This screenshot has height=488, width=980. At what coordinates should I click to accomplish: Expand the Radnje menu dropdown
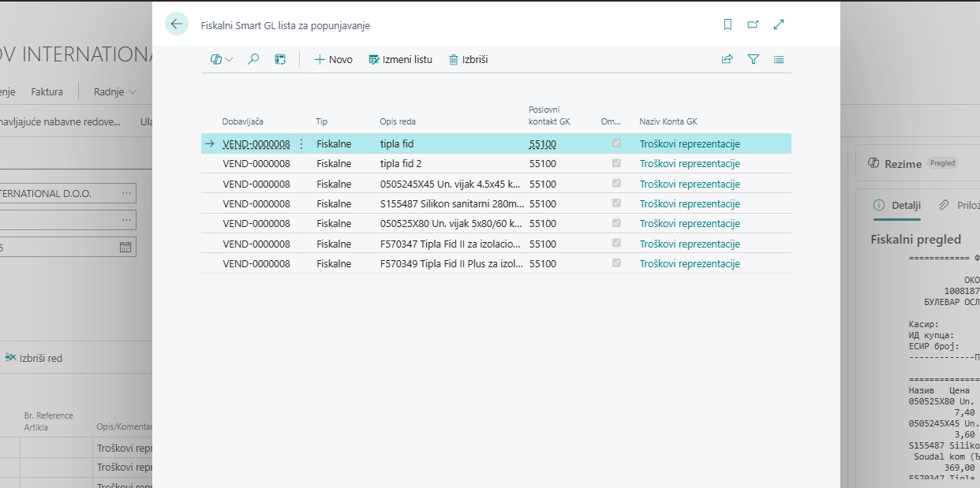115,91
